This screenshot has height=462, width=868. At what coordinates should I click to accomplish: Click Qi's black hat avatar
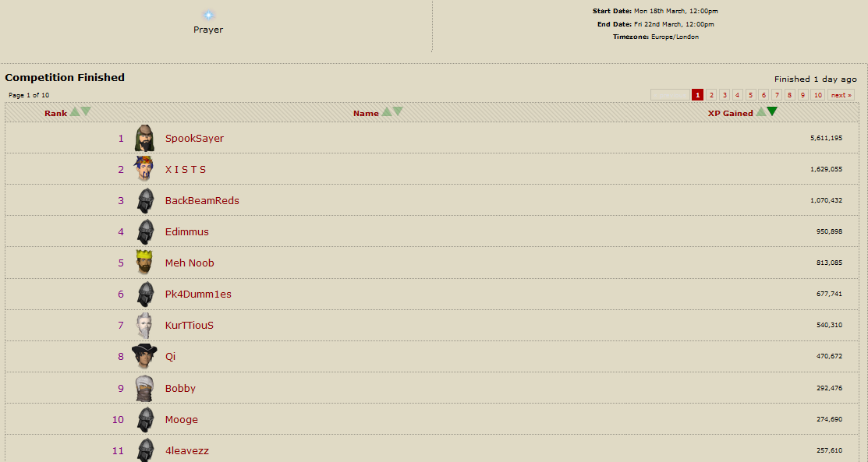144,356
